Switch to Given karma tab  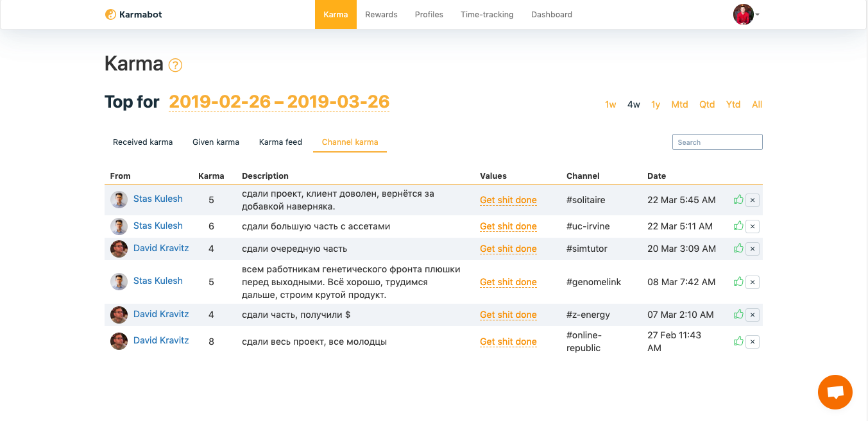216,142
